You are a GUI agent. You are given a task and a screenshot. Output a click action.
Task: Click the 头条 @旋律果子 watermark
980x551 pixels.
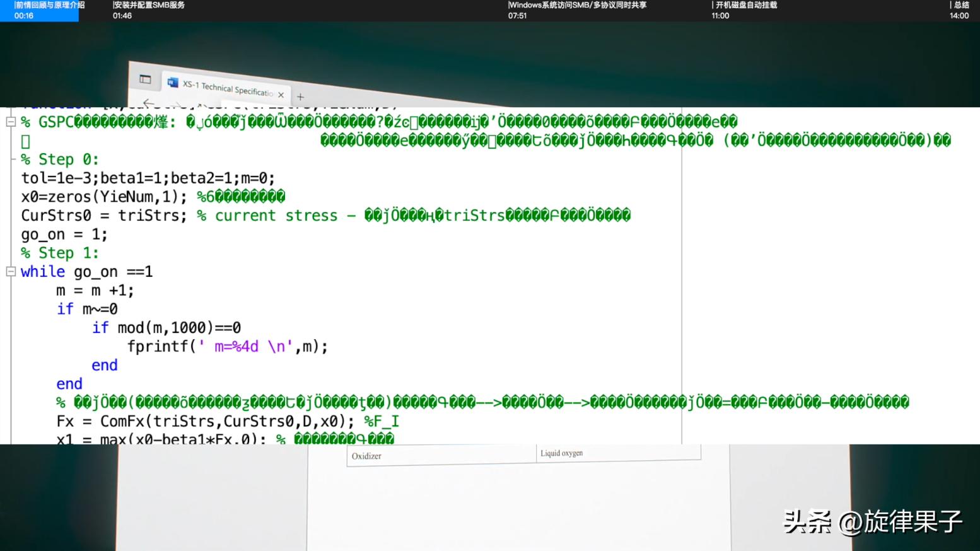click(872, 522)
